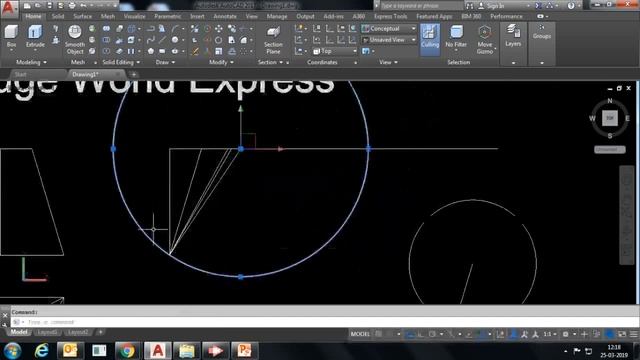640x360 pixels.
Task: Open PowerPoint from the taskbar
Action: tap(244, 350)
